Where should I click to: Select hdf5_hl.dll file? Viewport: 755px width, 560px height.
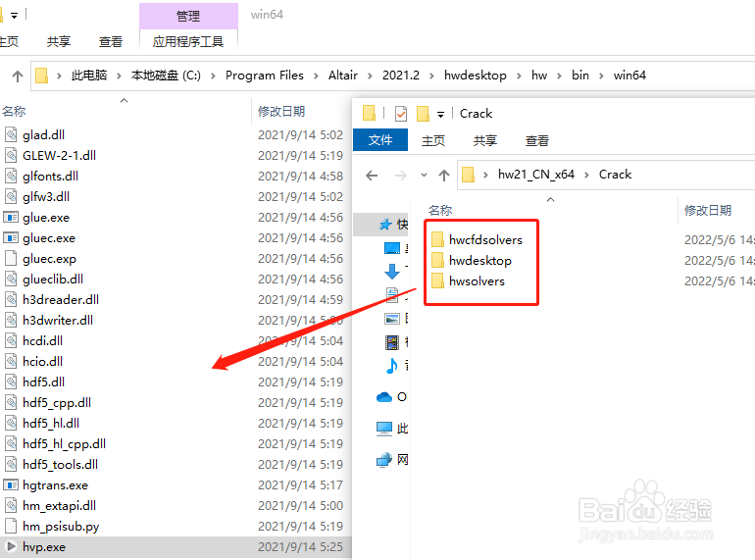51,424
